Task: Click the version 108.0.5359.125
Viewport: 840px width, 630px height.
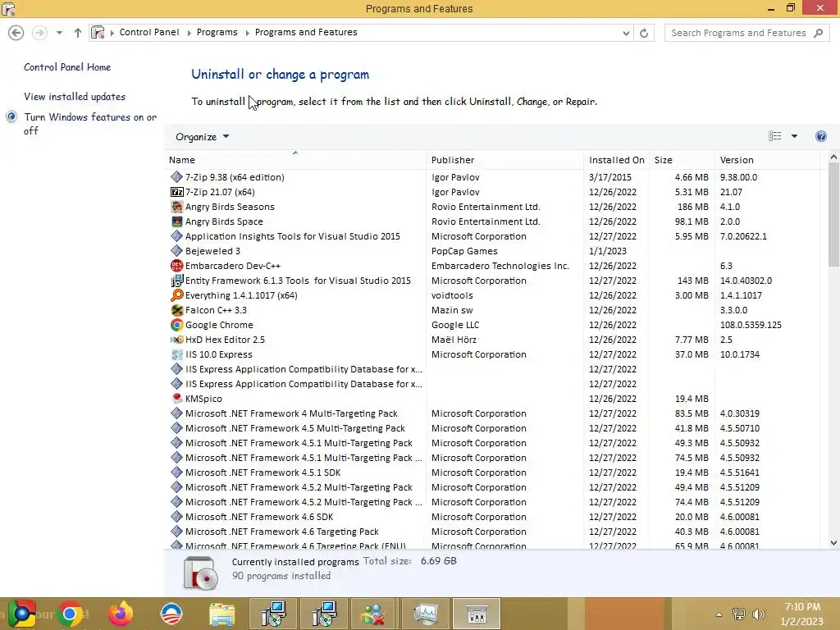Action: 751,325
